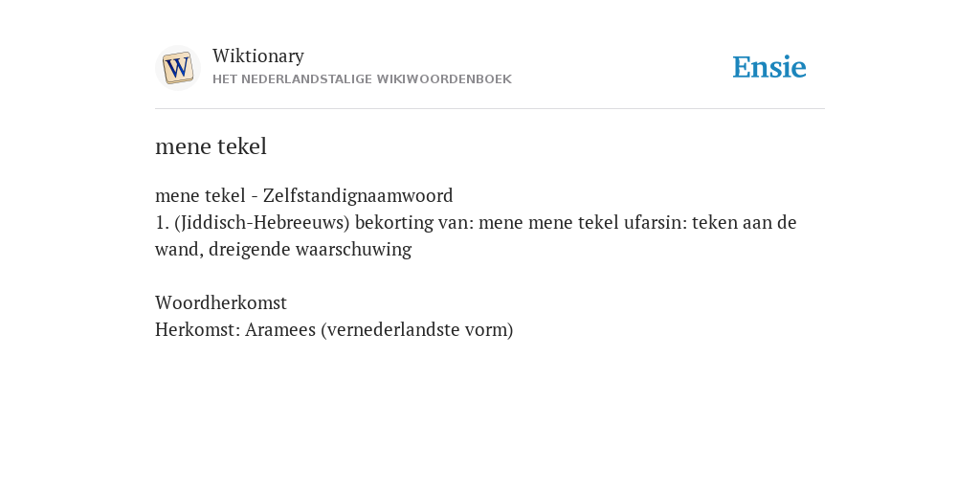
Task: Click the Wiktionary source title
Action: [x=258, y=56]
